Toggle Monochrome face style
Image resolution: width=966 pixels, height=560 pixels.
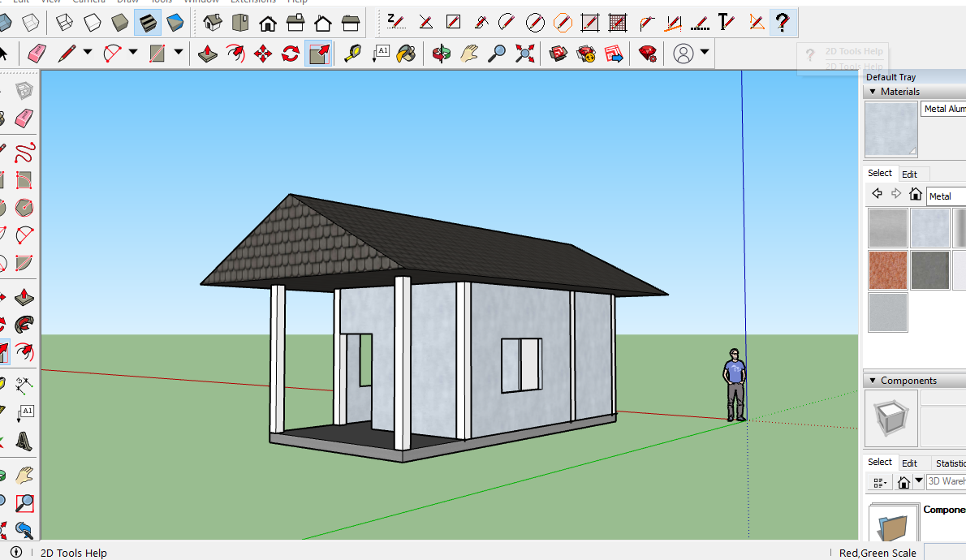(175, 24)
